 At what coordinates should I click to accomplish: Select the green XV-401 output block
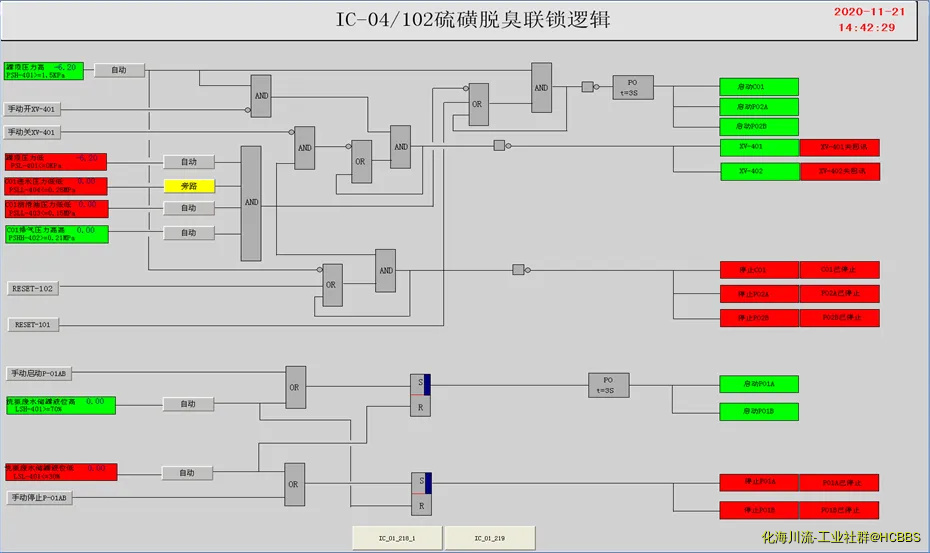760,148
